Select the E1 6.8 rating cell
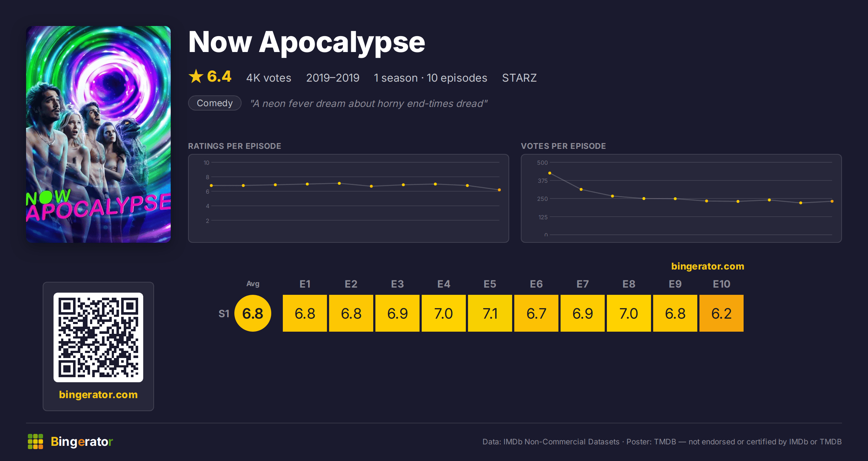The height and width of the screenshot is (461, 868). coord(305,313)
